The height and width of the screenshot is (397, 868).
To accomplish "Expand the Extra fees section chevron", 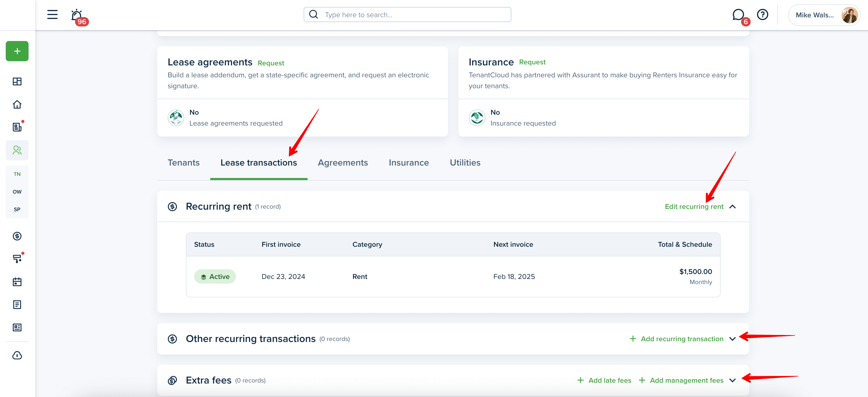I will (x=733, y=380).
